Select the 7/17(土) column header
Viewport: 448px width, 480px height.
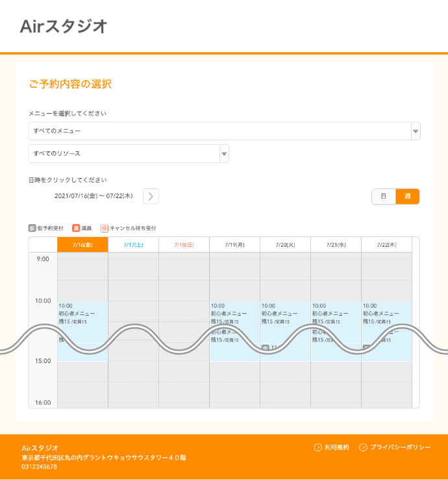coord(133,245)
